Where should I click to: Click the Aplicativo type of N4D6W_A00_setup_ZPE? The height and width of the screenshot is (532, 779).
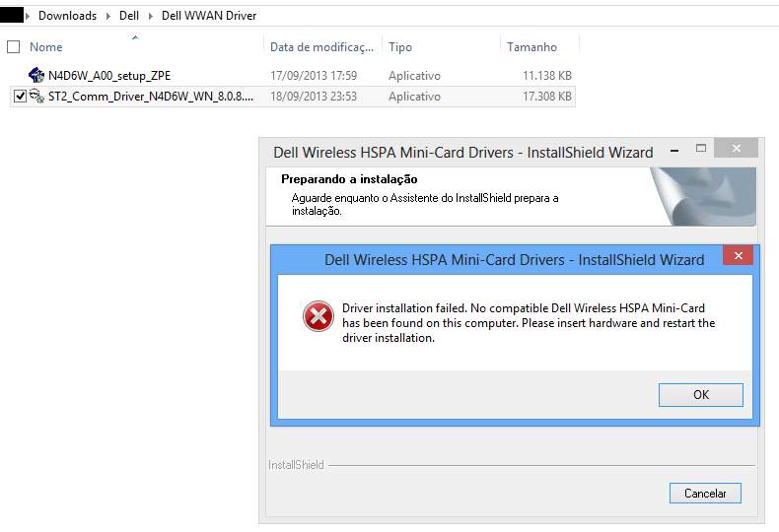(414, 76)
